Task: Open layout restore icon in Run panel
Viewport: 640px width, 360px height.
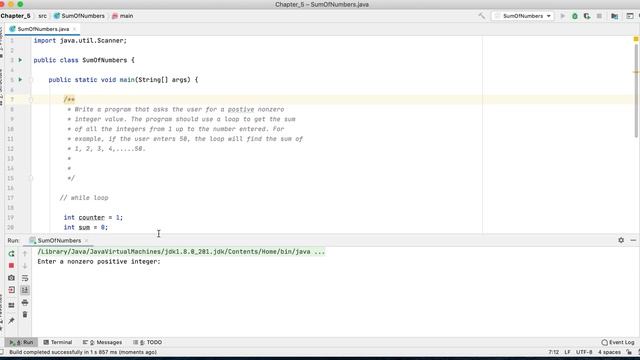Action: click(11, 305)
